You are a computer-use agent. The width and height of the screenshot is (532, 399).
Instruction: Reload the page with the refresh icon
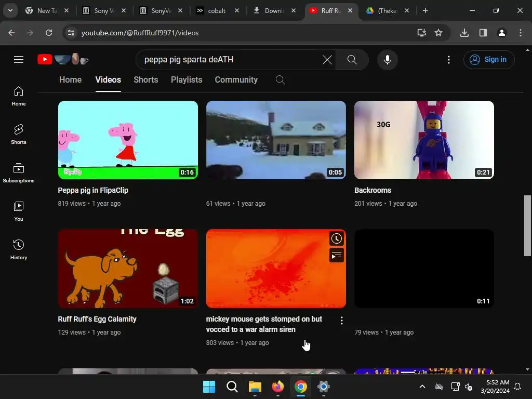coord(49,33)
